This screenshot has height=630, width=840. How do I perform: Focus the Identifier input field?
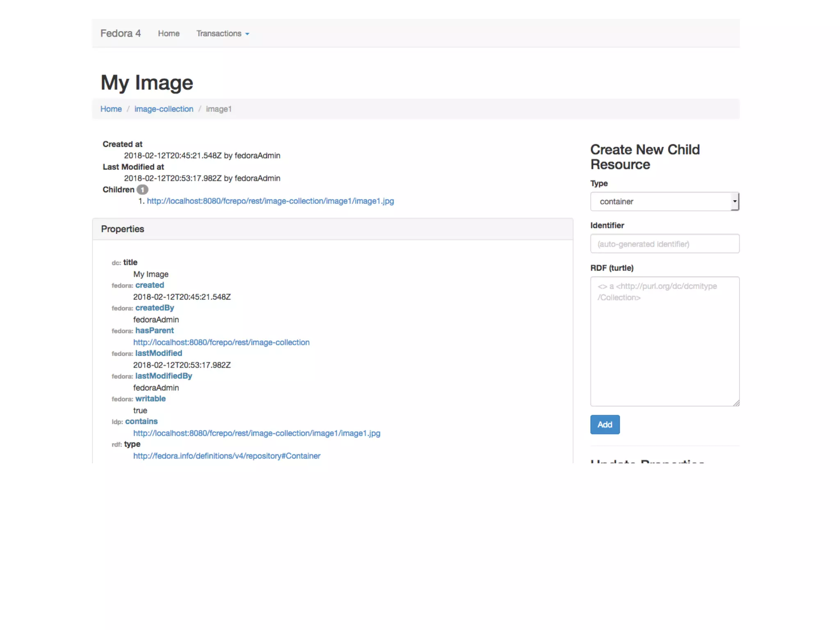[x=664, y=244]
